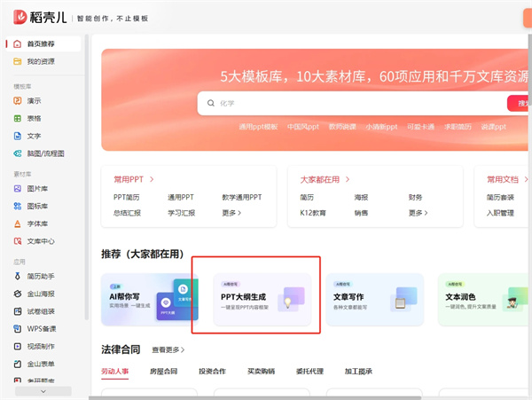532x400 pixels.
Task: Open 简历套装 link
Action: (500, 198)
